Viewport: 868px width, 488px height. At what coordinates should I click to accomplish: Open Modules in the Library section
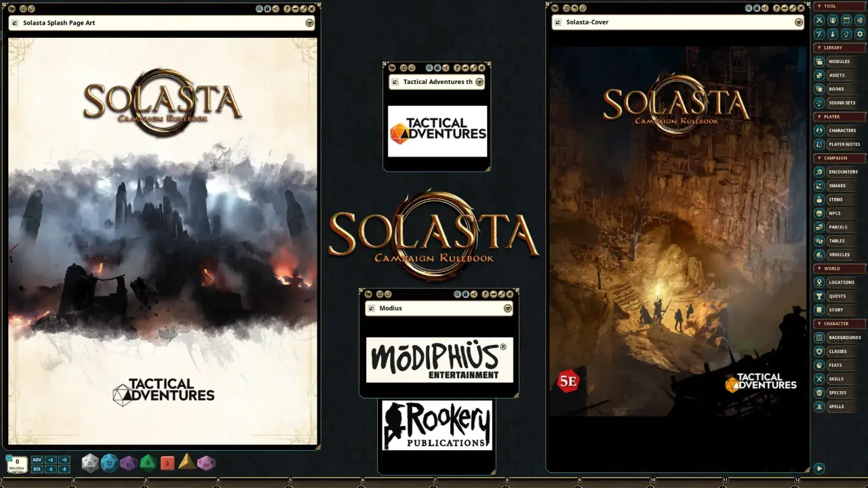point(840,62)
